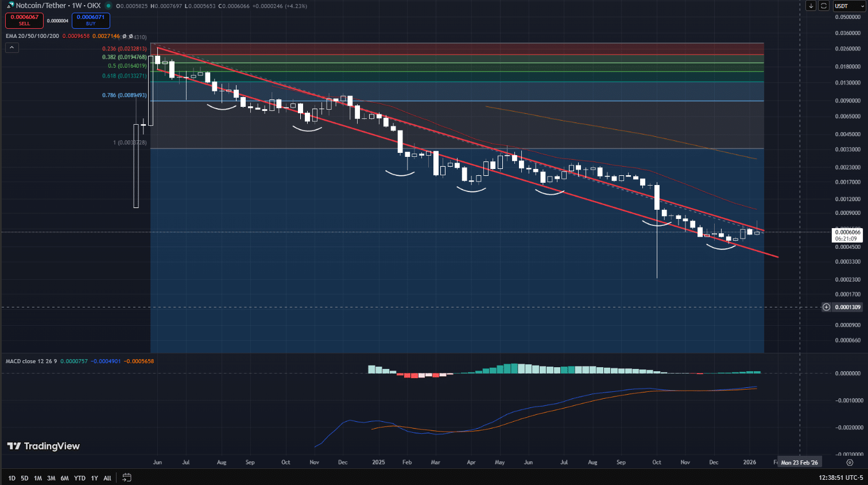868x485 pixels.
Task: Click the green market status dot
Action: pyautogui.click(x=108, y=6)
